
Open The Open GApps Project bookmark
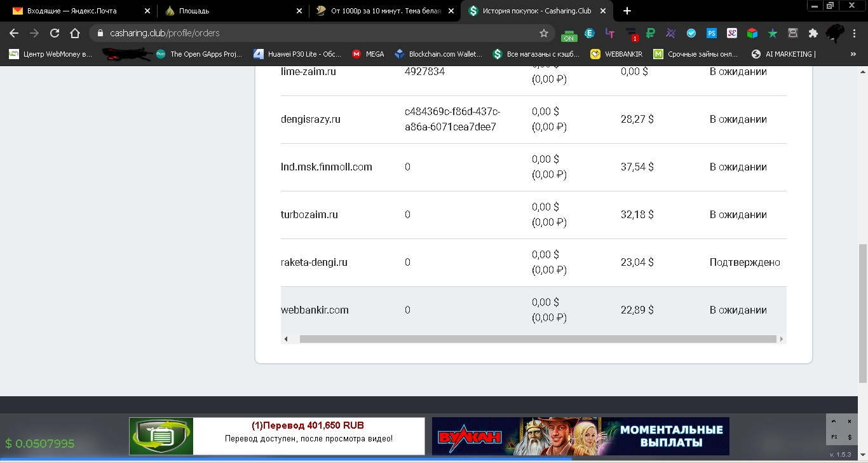(199, 54)
